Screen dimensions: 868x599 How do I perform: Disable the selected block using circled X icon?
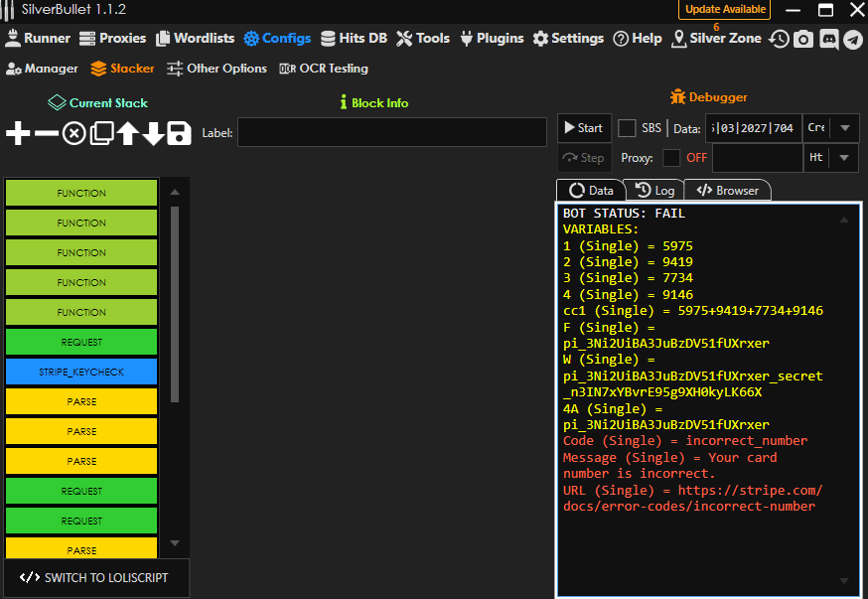click(x=74, y=134)
